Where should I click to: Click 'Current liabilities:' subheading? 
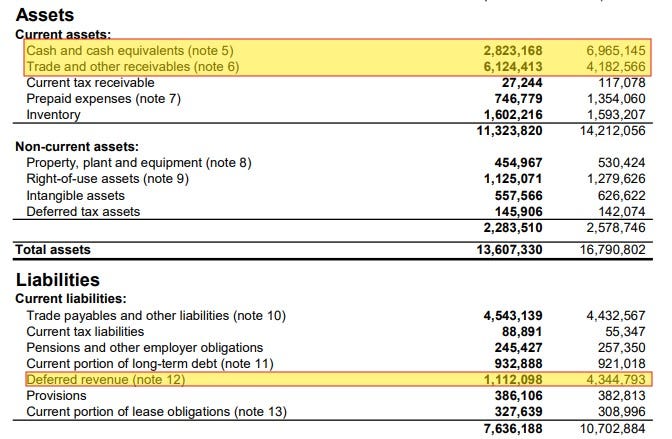(71, 299)
